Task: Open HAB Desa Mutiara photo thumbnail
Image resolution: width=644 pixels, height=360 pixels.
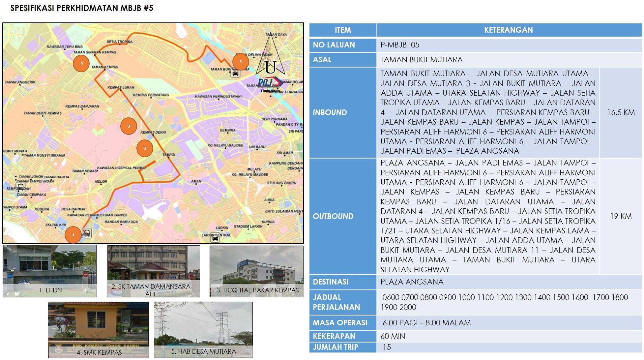Action: [203, 330]
